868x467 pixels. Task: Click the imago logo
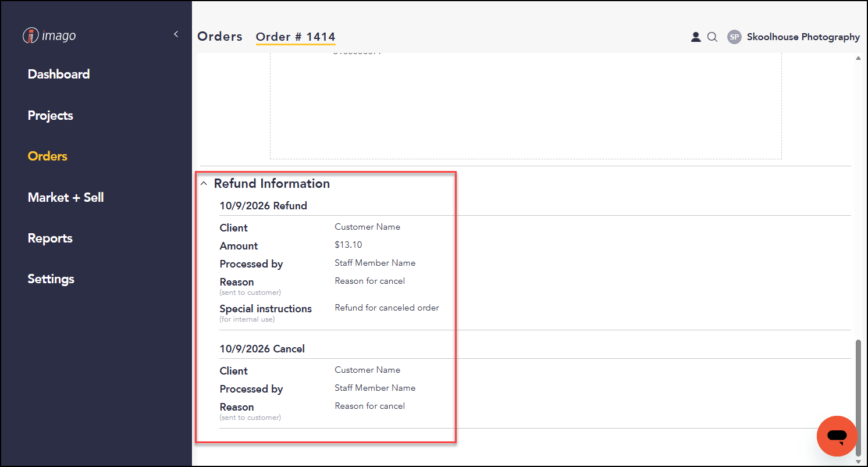pos(49,36)
